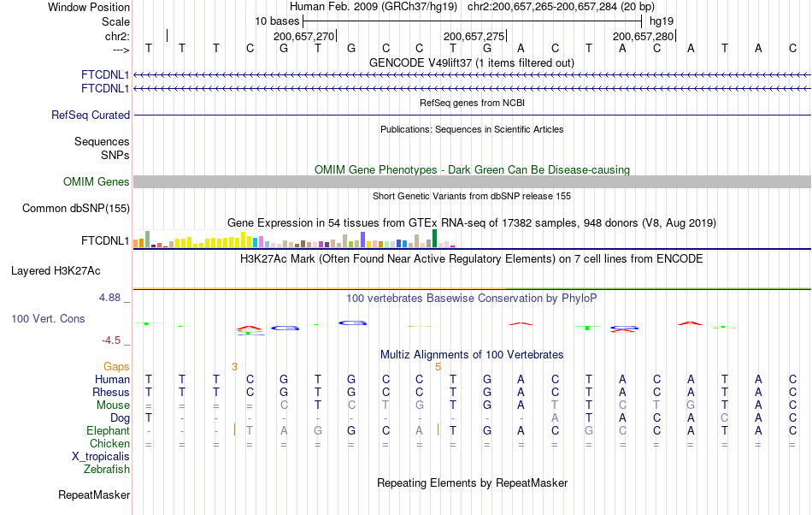This screenshot has height=515, width=812.
Task: Open the RefSeq Curated track label
Action: [x=91, y=115]
